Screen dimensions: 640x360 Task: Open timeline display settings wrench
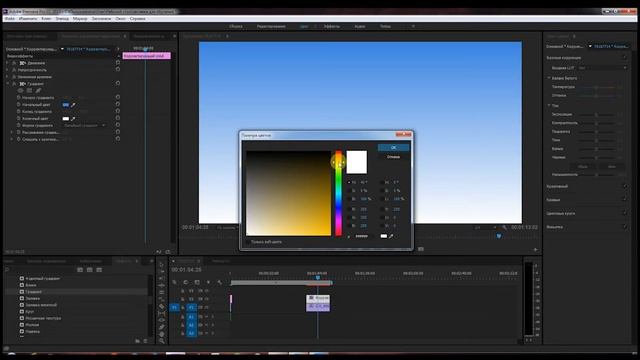point(220,282)
